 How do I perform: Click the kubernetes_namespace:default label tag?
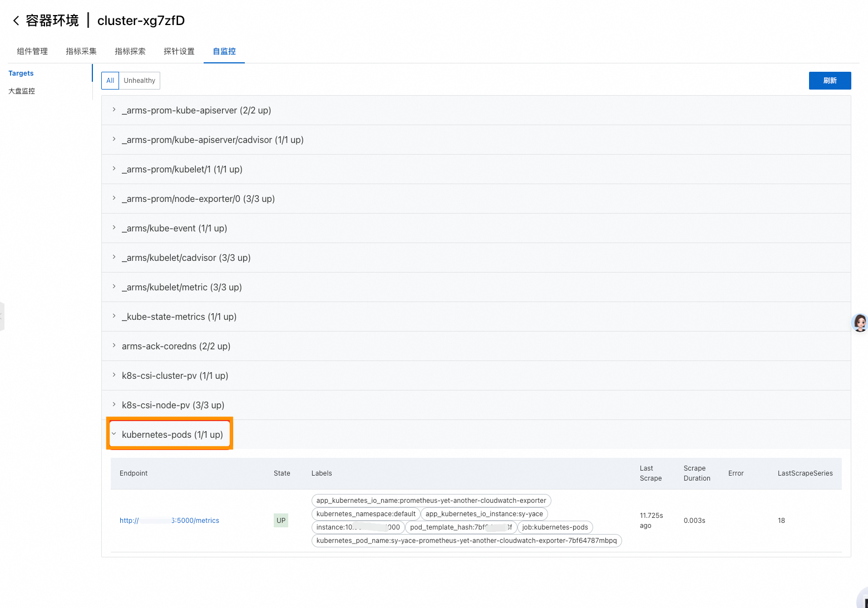[x=366, y=514]
